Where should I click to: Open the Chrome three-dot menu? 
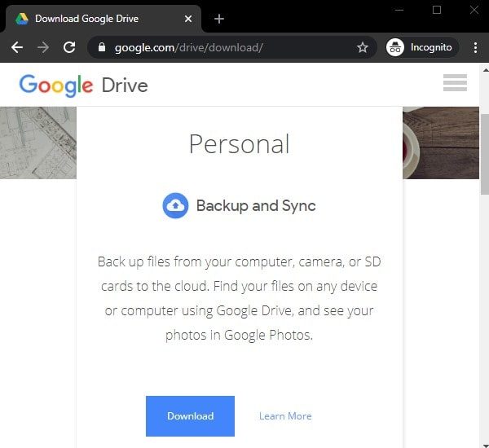(x=475, y=47)
